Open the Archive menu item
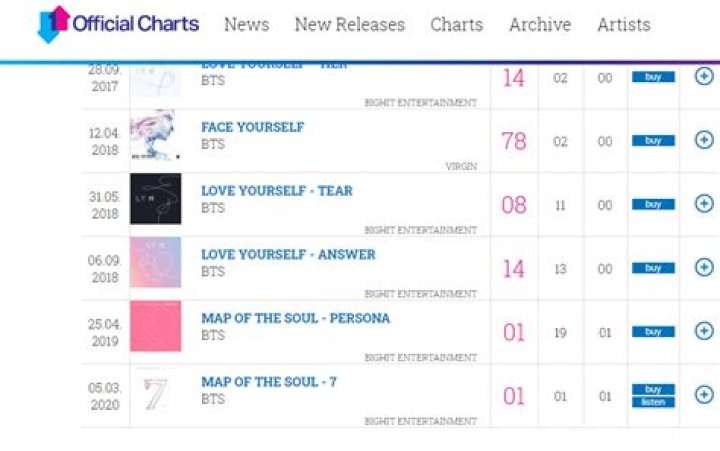 (x=541, y=24)
